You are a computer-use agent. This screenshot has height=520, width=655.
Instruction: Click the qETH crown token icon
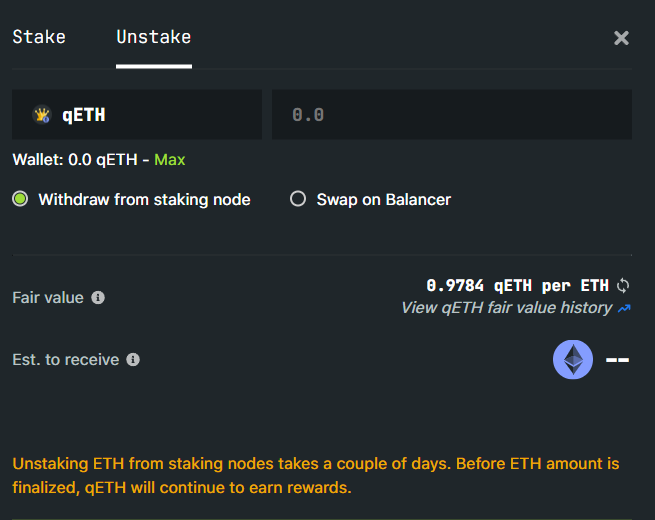coord(42,114)
